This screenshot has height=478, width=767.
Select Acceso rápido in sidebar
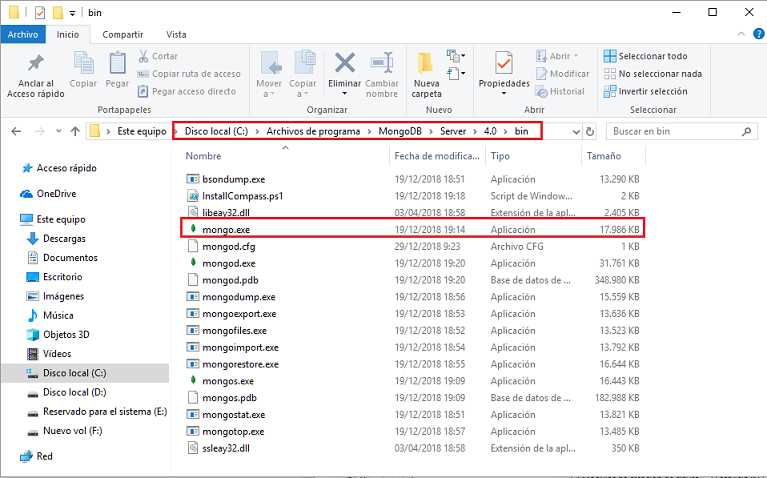pos(67,168)
